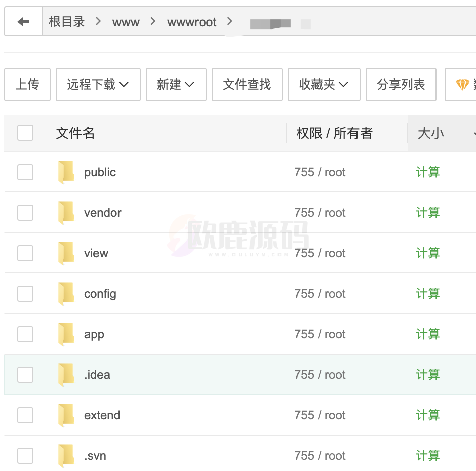Click the config folder icon
Screen dimensions: 476x471
pos(66,294)
